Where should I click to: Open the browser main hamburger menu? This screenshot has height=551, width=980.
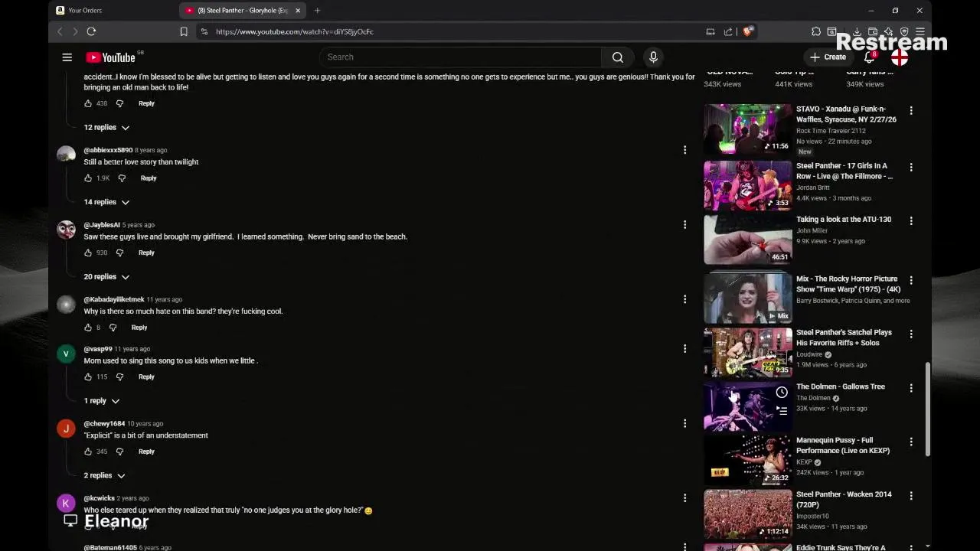pos(921,31)
